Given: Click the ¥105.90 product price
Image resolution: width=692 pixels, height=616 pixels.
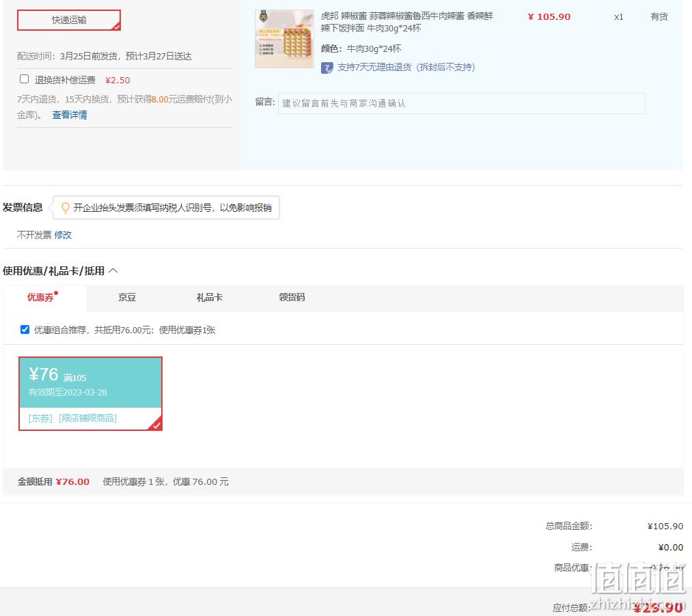Looking at the screenshot, I should pyautogui.click(x=549, y=17).
